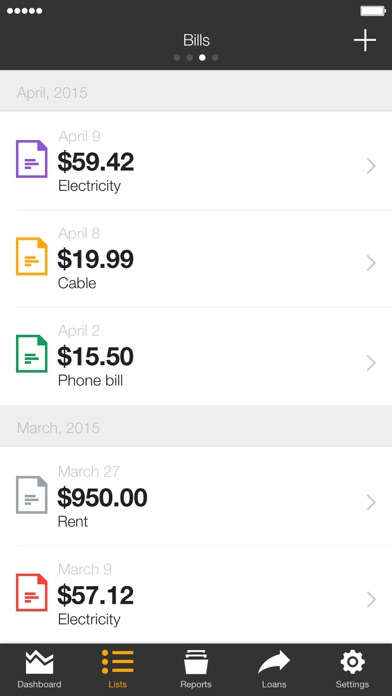The image size is (392, 696).
Task: Open the $15.50 Phone bill entry
Action: [196, 356]
